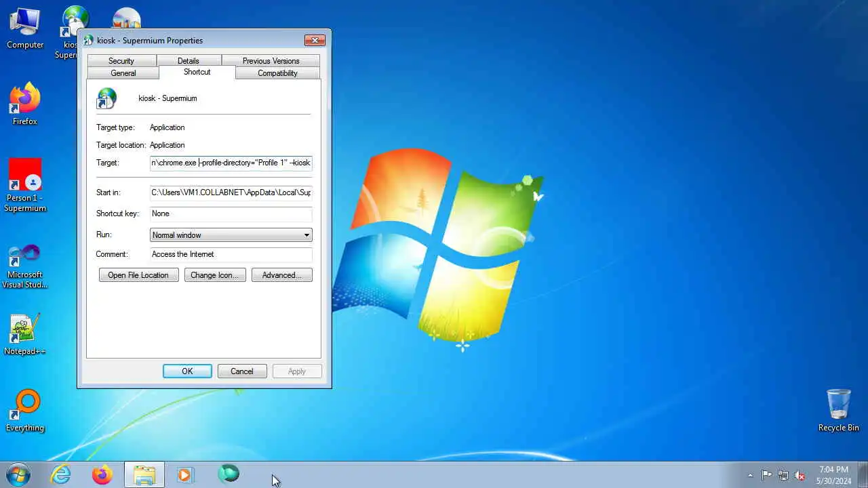Click the Supermium taskbar icon
Viewport: 868px width, 488px height.
[x=229, y=474]
